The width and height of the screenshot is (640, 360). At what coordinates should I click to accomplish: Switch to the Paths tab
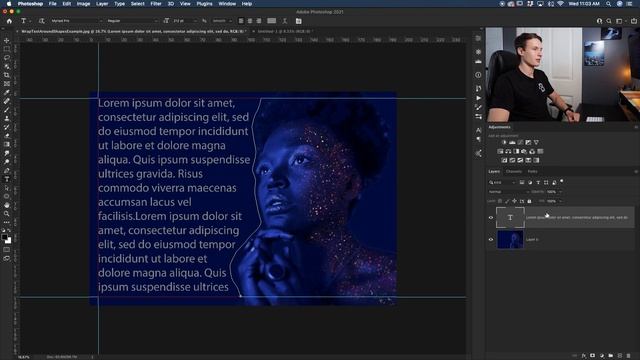[x=533, y=171]
